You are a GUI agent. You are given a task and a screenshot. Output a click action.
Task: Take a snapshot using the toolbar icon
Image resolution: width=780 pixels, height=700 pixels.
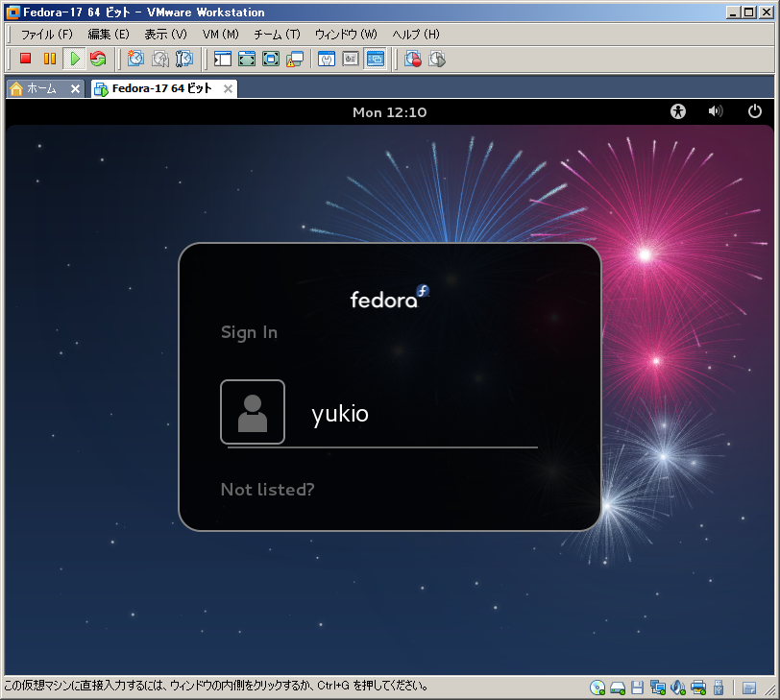tap(135, 60)
